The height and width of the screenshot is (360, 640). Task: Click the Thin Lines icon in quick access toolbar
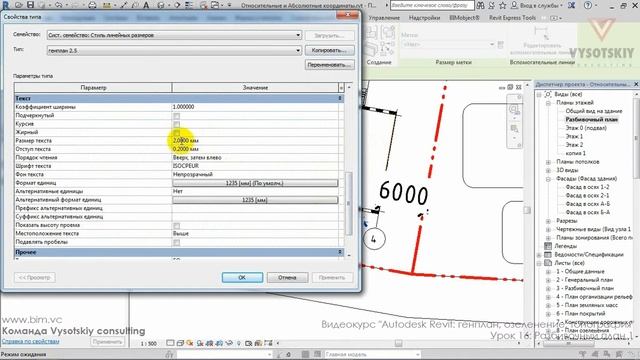(189, 5)
